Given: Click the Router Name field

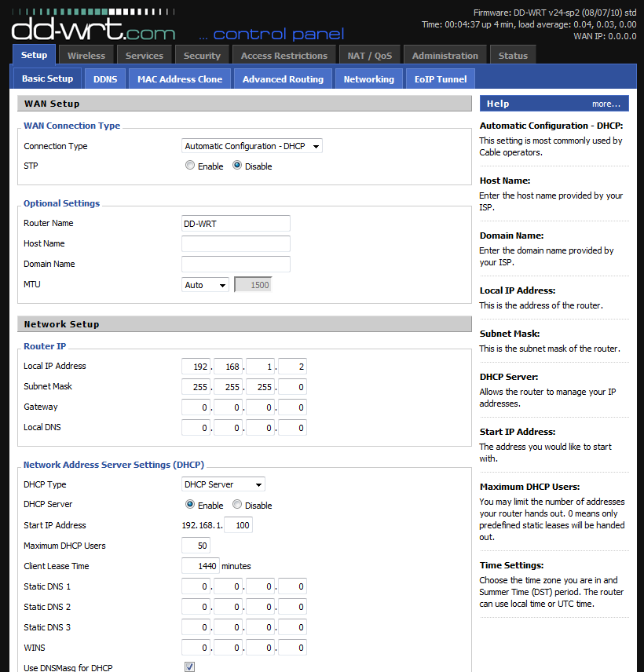Looking at the screenshot, I should (236, 223).
